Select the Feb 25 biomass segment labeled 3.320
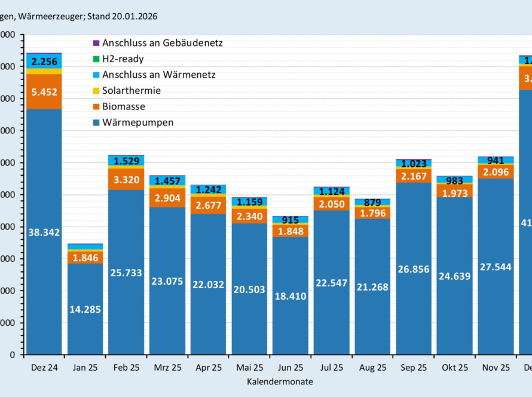 126,178
